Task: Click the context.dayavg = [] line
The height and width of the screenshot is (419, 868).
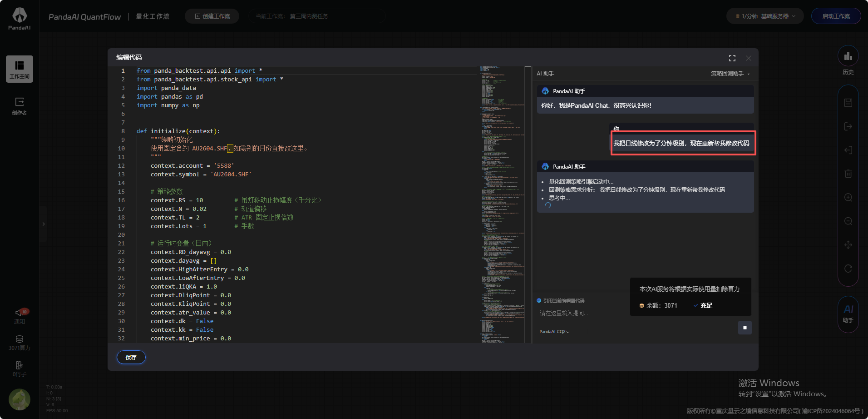Action: tap(184, 261)
